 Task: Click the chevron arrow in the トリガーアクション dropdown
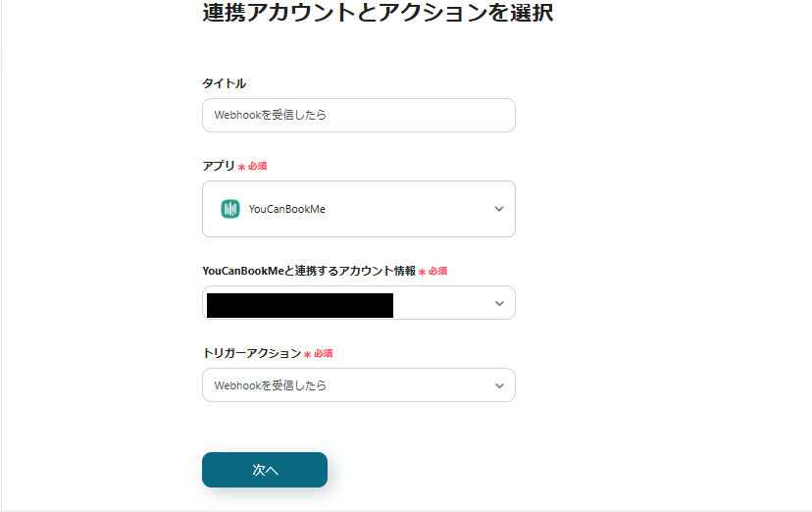pyautogui.click(x=499, y=385)
